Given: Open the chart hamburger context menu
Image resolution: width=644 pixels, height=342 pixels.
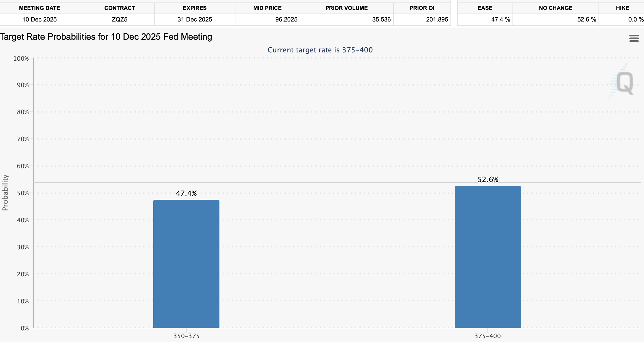Looking at the screenshot, I should [634, 38].
